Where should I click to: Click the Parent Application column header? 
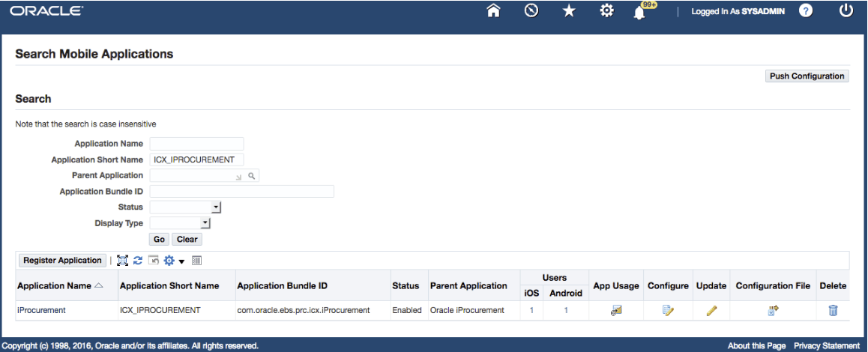pyautogui.click(x=468, y=286)
